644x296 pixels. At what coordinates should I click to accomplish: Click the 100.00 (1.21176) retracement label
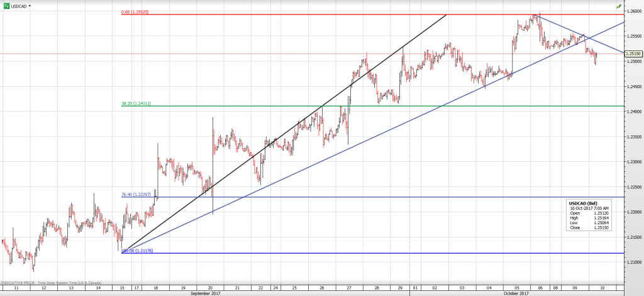(x=136, y=251)
